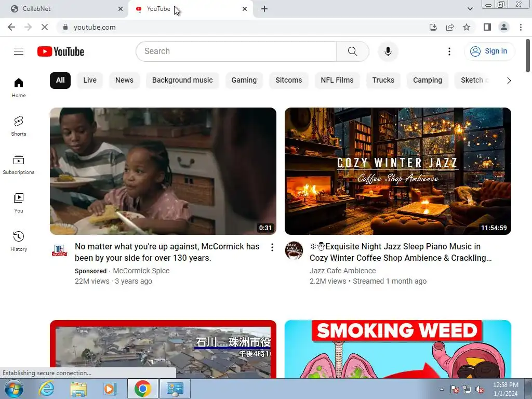The width and height of the screenshot is (532, 399).
Task: Open Exquisite Night Jazz video title
Action: tap(401, 252)
